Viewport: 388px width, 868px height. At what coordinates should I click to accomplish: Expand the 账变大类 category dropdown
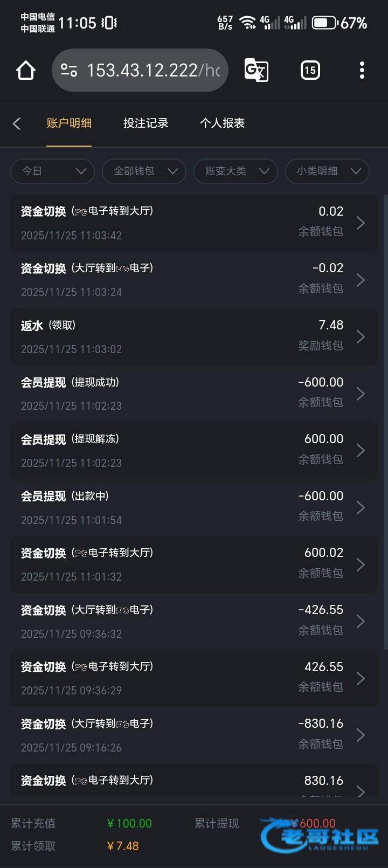[x=235, y=171]
